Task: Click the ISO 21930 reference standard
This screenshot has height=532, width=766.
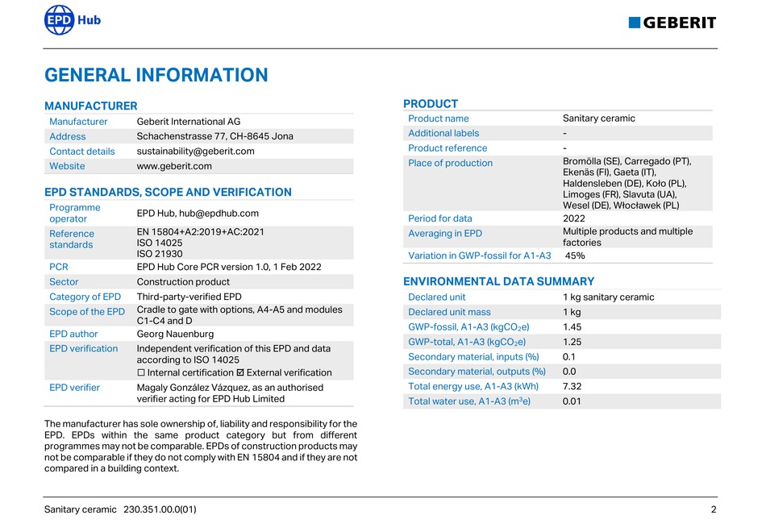Action: click(x=160, y=254)
